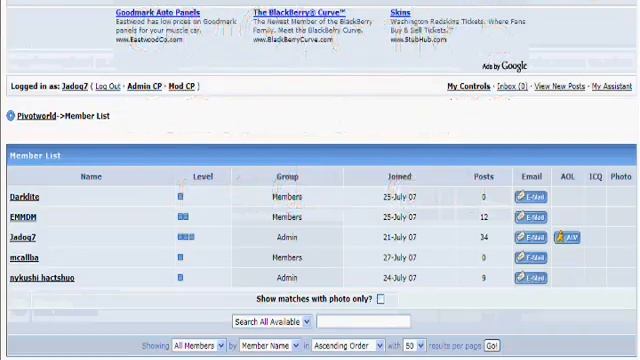The width and height of the screenshot is (640, 360).
Task: Click the Go! button
Action: (492, 346)
